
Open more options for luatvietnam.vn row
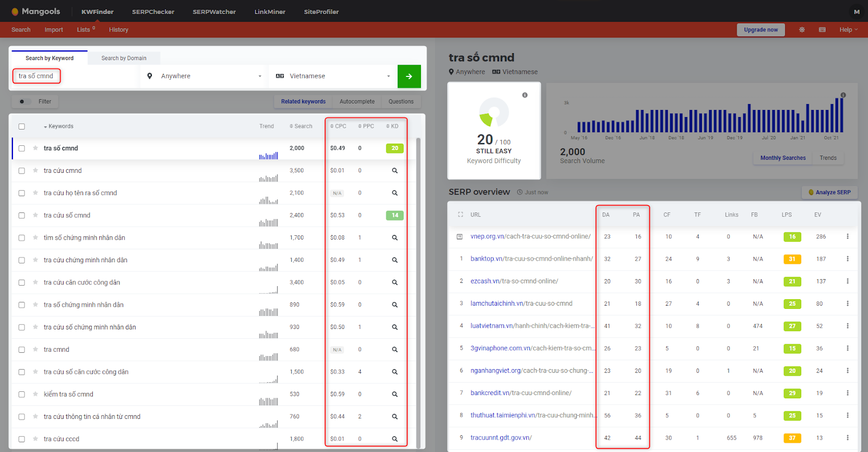tap(847, 326)
